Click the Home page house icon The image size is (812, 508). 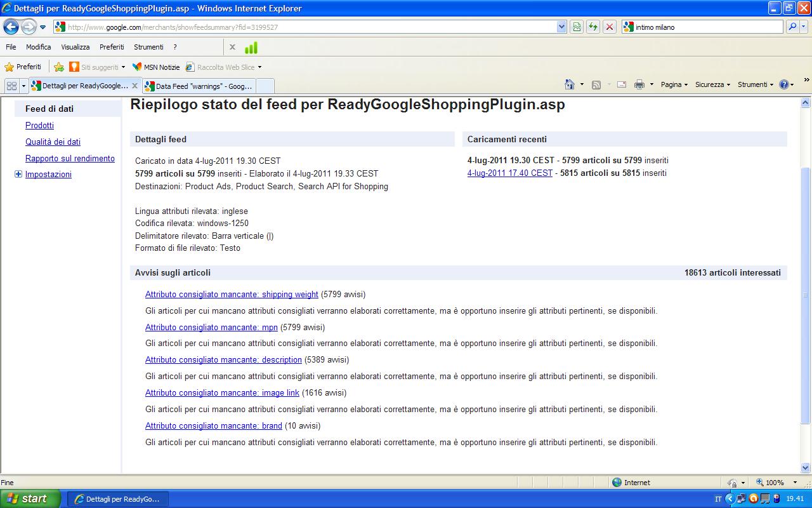click(x=570, y=84)
